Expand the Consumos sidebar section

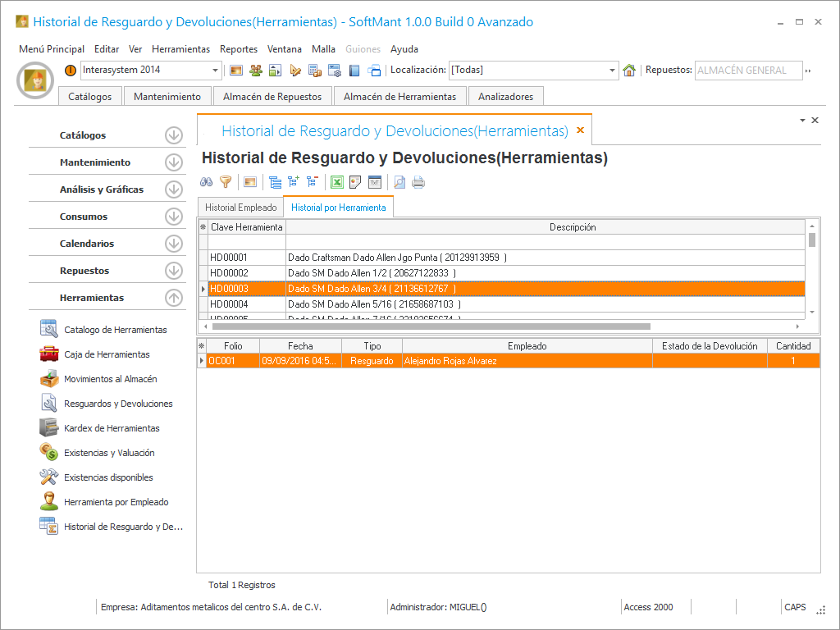pyautogui.click(x=173, y=217)
